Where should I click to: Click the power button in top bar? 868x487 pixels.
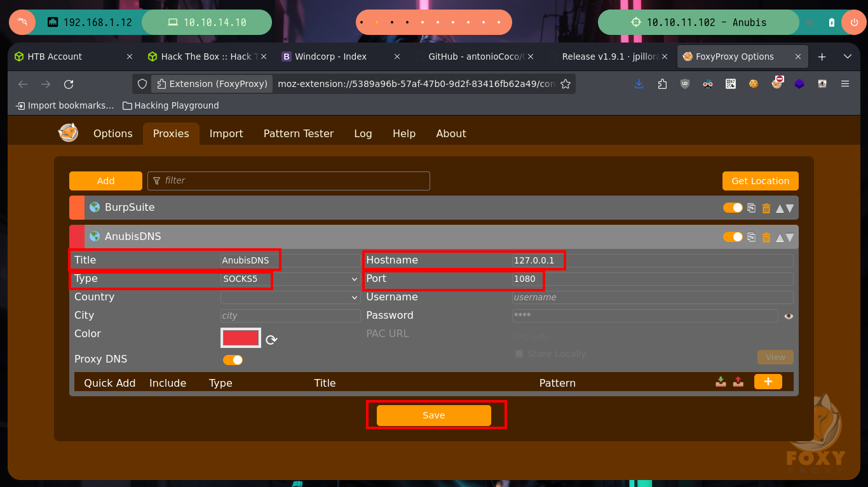tap(853, 22)
